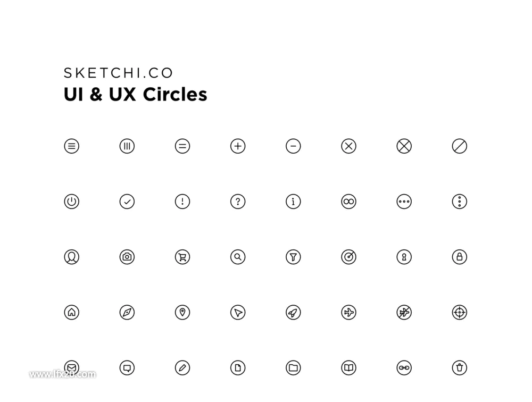Select the open book icon
This screenshot has height=402, width=532.
click(349, 368)
